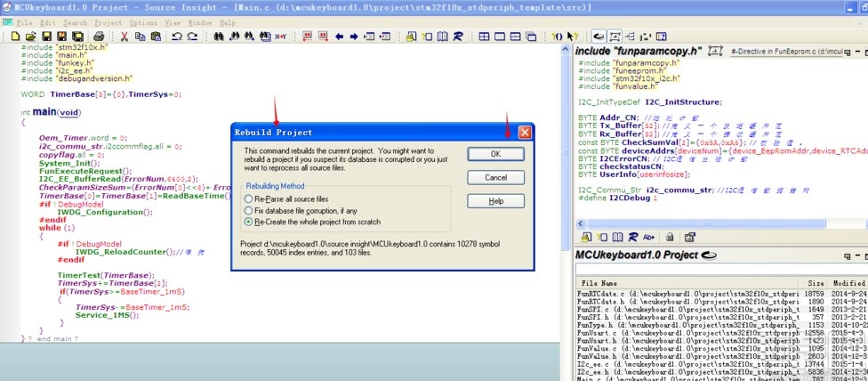Click OK in the Rebuild Project dialog
Screen dimensions: 868x381
pos(495,154)
